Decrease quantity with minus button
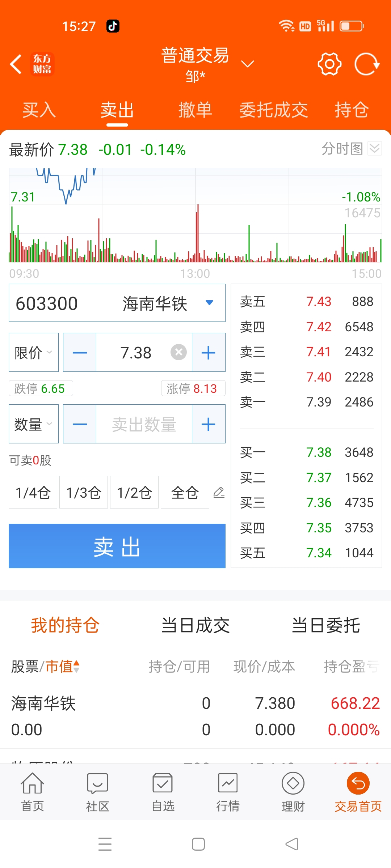391x868 pixels. 80,424
